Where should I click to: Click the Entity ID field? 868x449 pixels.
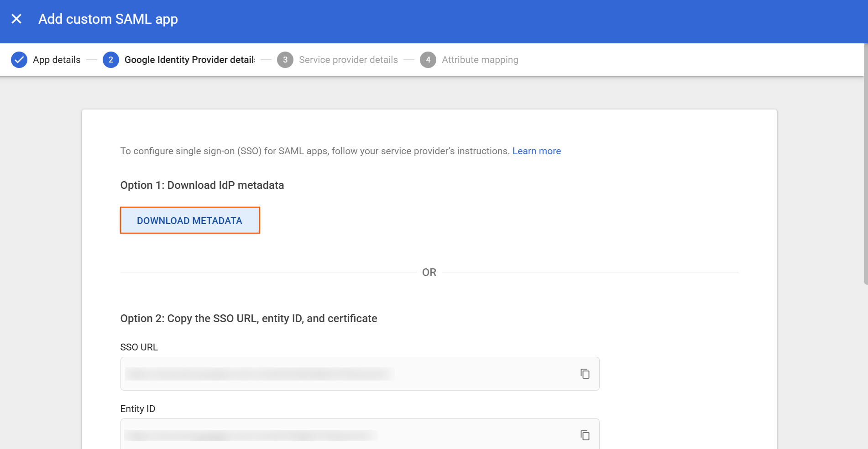tap(360, 434)
